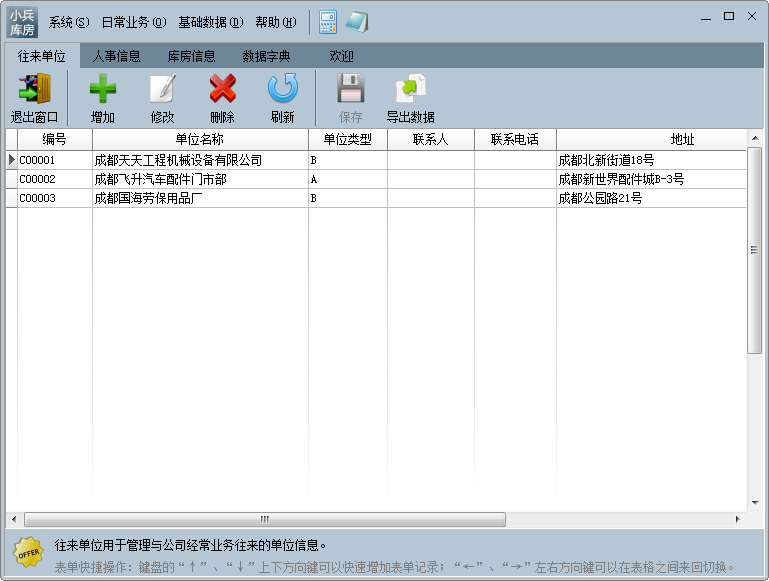Click the 联系人 column header
The image size is (769, 581).
pos(431,139)
